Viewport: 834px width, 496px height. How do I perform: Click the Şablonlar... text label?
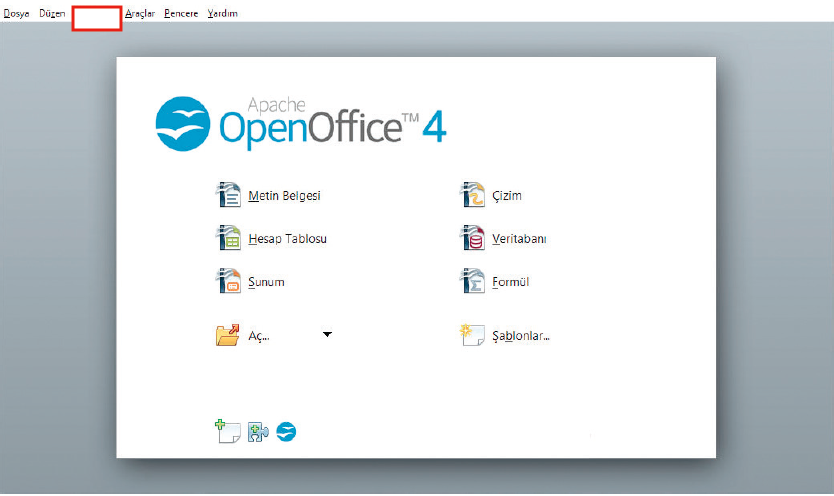(x=520, y=336)
